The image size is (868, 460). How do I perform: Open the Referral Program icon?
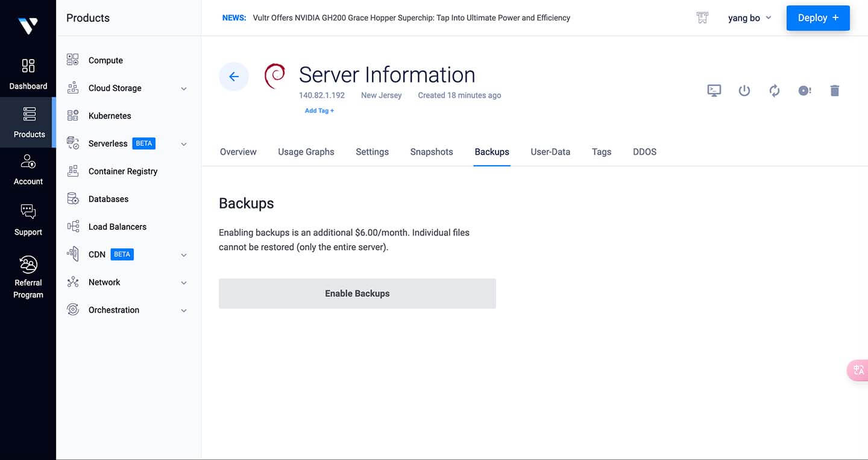click(x=28, y=264)
